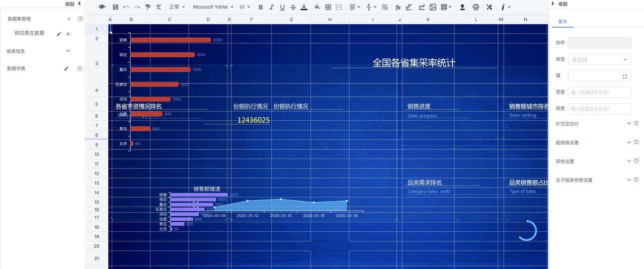644x269 pixels.
Task: Click help icon beside 数据字典
Action: [x=80, y=68]
